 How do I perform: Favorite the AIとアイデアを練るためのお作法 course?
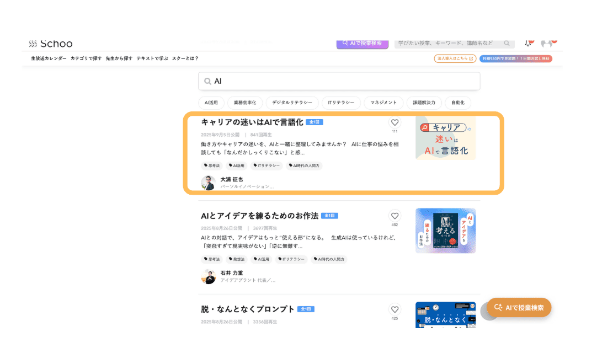tap(395, 216)
